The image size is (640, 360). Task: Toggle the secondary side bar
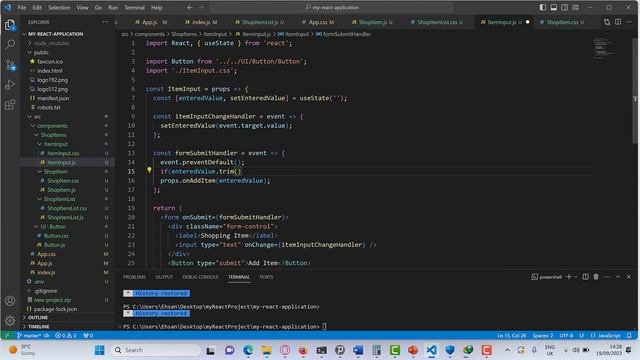click(564, 7)
